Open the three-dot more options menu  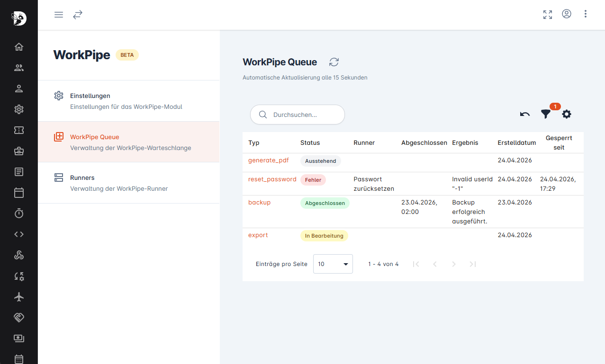[x=586, y=14]
